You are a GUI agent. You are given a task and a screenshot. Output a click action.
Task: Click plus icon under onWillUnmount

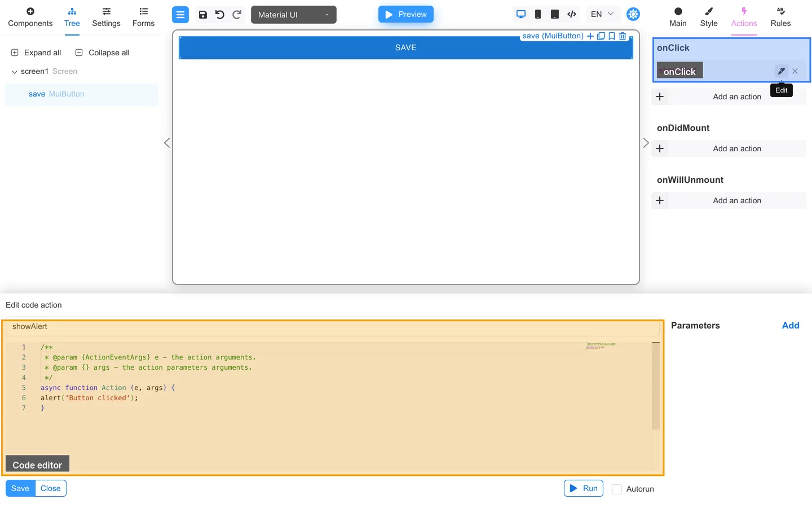pyautogui.click(x=660, y=200)
